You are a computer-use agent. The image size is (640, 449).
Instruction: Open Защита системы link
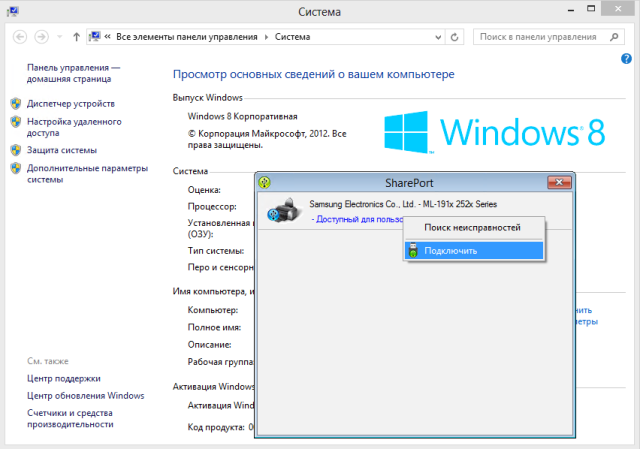pos(62,150)
